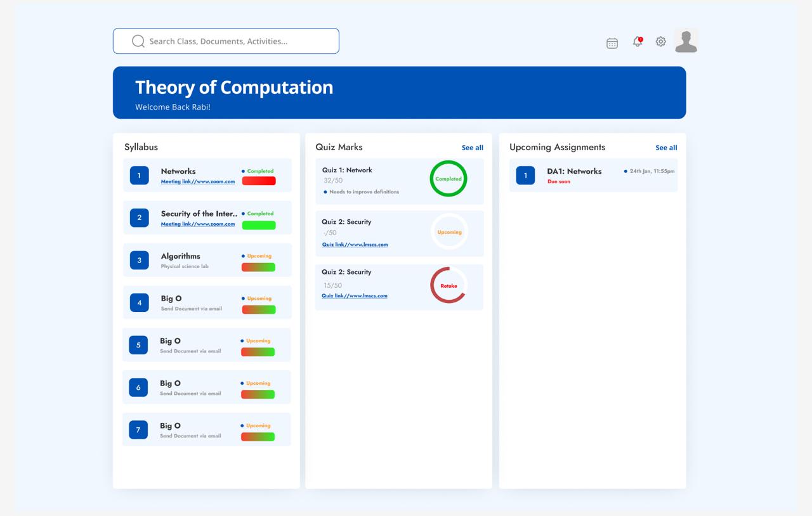
Task: Select the Algorithms syllabus title
Action: [180, 256]
